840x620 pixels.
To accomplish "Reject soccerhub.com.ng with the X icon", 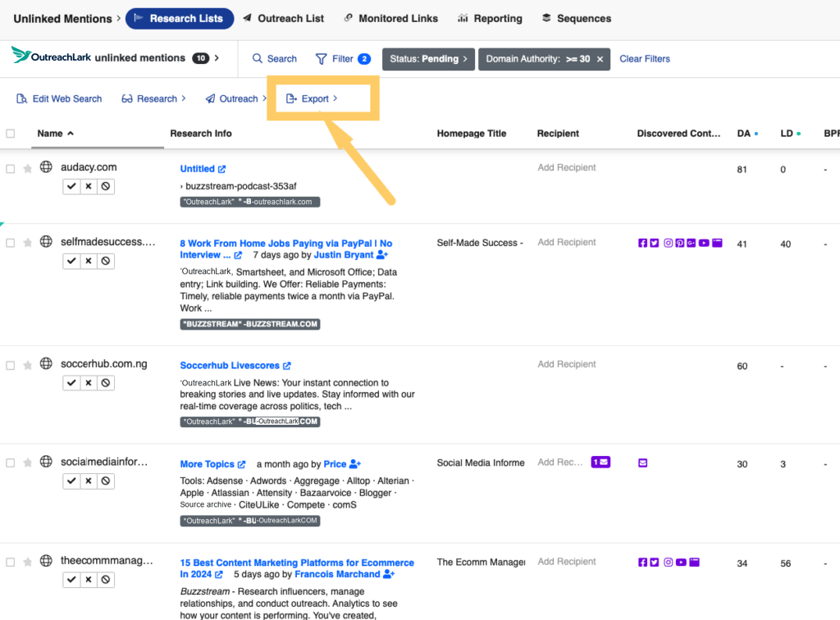I will (89, 383).
